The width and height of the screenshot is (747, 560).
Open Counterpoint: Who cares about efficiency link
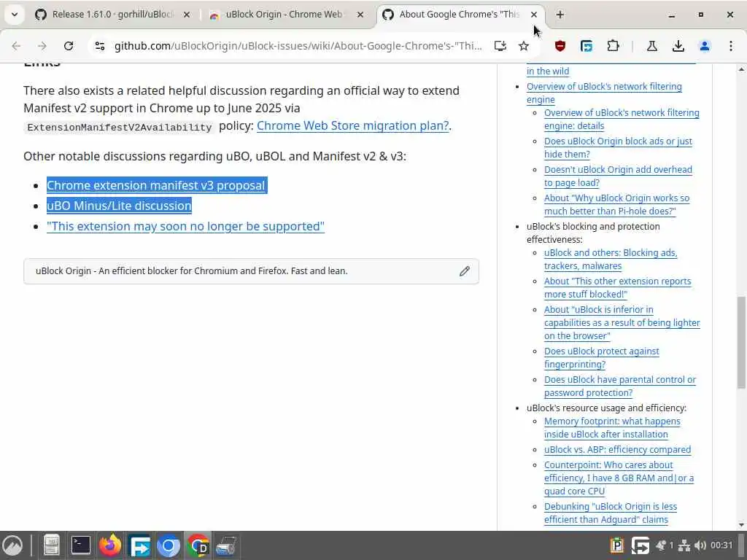[619, 478]
